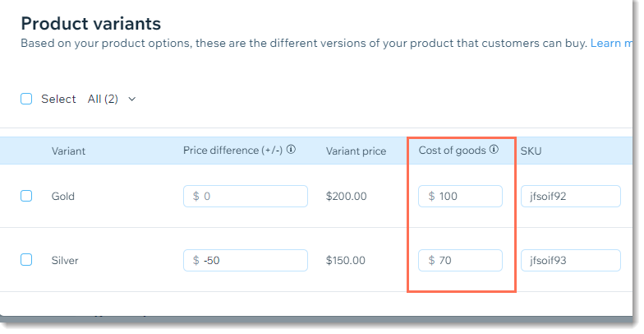
Task: Edit Silver cost of goods field
Action: pyautogui.click(x=460, y=260)
